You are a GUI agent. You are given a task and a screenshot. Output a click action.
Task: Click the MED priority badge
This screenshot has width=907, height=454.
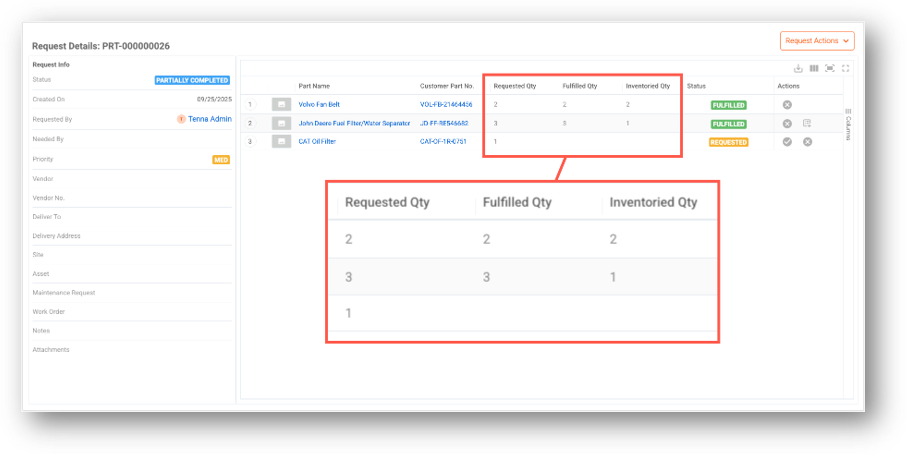click(221, 160)
